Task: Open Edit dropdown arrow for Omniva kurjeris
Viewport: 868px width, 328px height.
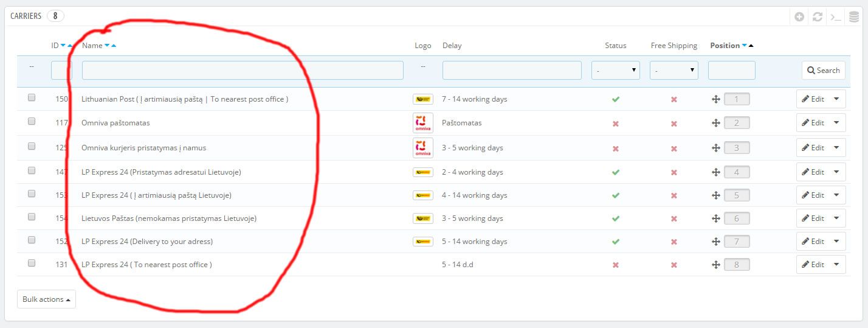Action: pos(838,148)
